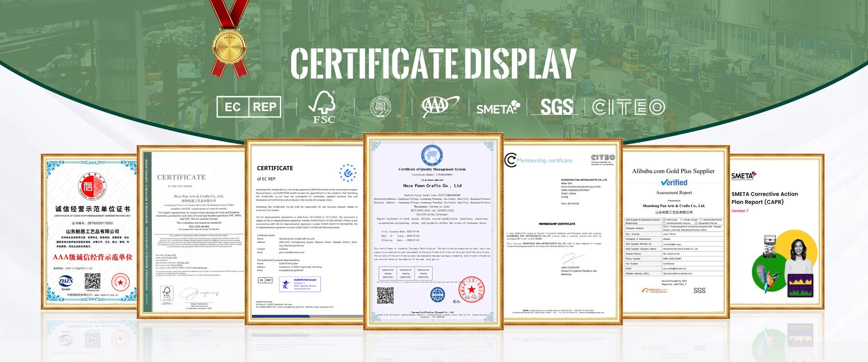This screenshot has width=868, height=362.
Task: Click the blue star circle emblem on the EC REP certificate
Action: pos(348,172)
